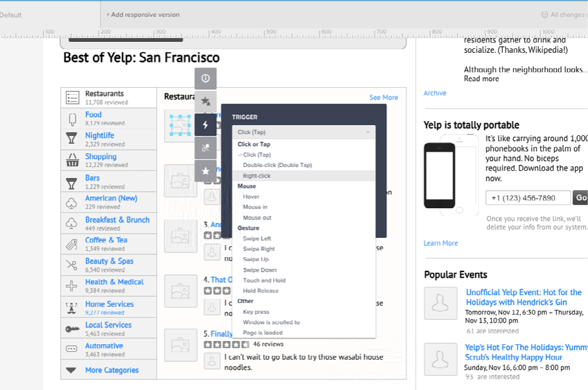The width and height of the screenshot is (588, 390).
Task: Open the Learn More link
Action: point(441,243)
